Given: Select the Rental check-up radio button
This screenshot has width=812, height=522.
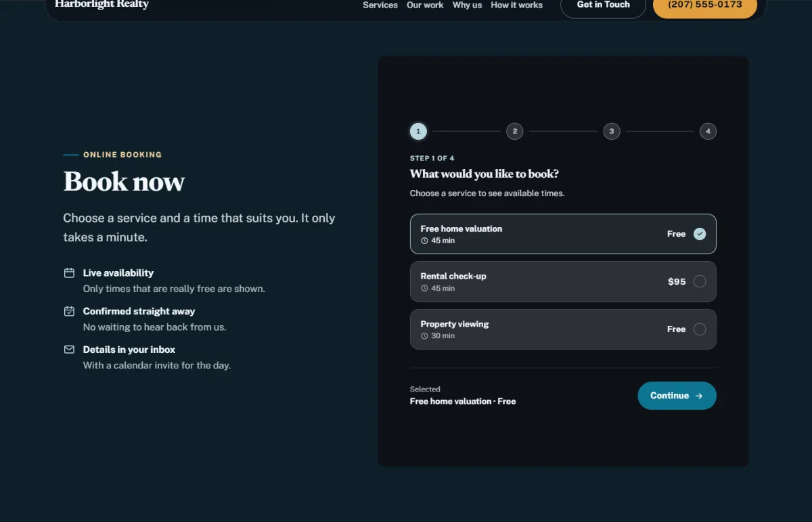Looking at the screenshot, I should pos(700,281).
